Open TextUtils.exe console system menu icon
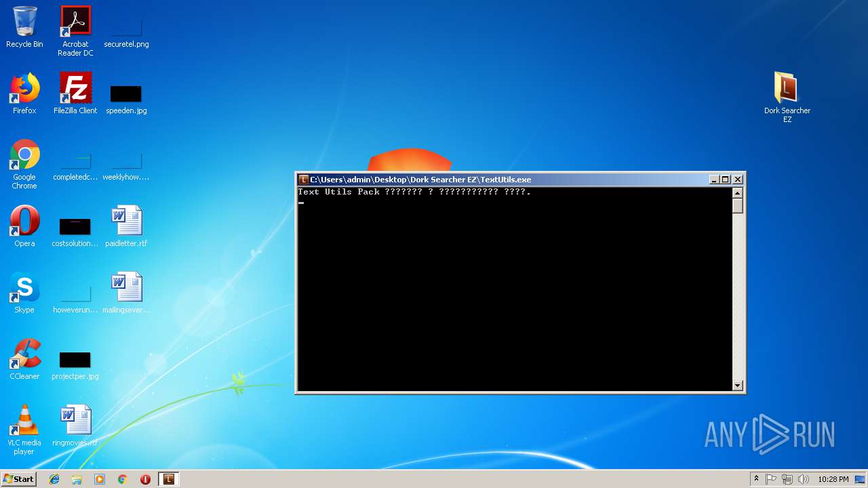The height and width of the screenshot is (488, 868). coord(304,180)
